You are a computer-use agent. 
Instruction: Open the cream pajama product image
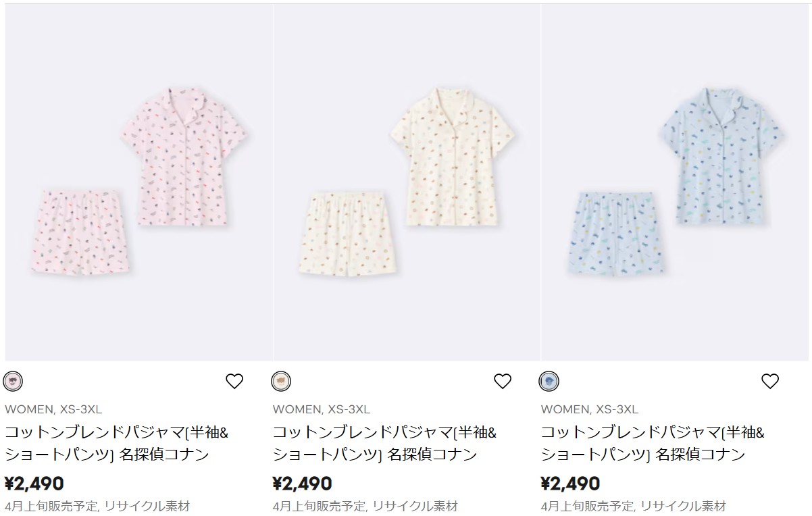pos(407,182)
